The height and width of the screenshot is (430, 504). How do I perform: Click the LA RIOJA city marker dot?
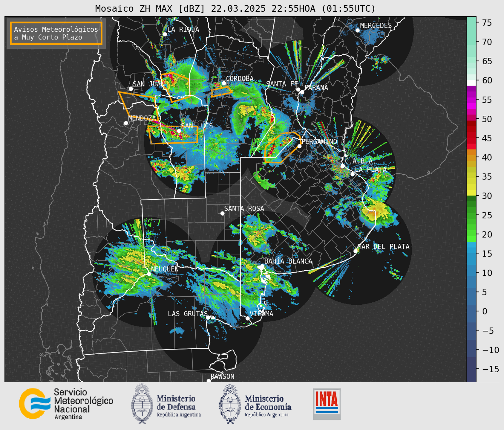click(165, 34)
